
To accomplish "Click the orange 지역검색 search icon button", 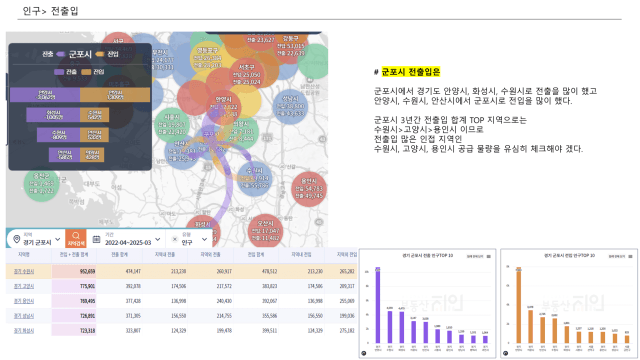I will (76, 238).
